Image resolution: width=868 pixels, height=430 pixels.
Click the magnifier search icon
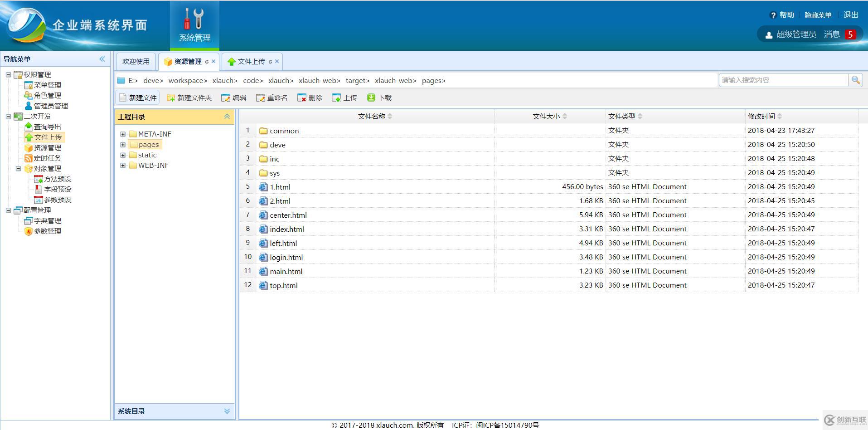856,80
